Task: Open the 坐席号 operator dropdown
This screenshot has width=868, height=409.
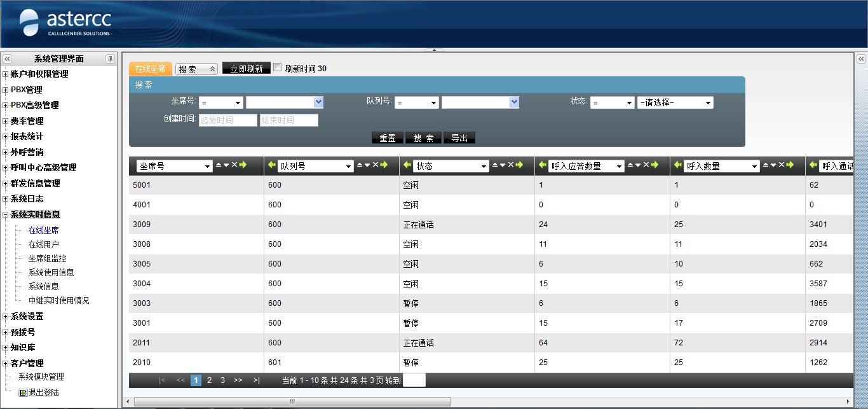Action: (220, 102)
